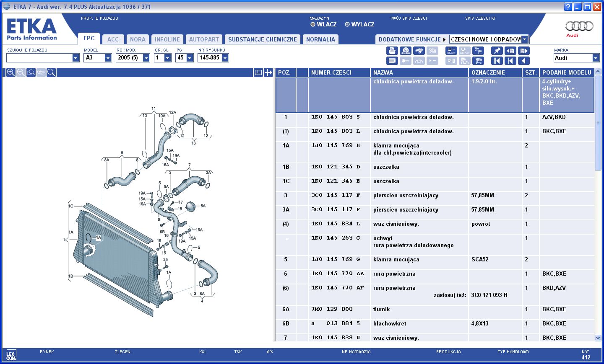604x364 pixels.
Task: Click the list view icon
Action: coord(392,61)
